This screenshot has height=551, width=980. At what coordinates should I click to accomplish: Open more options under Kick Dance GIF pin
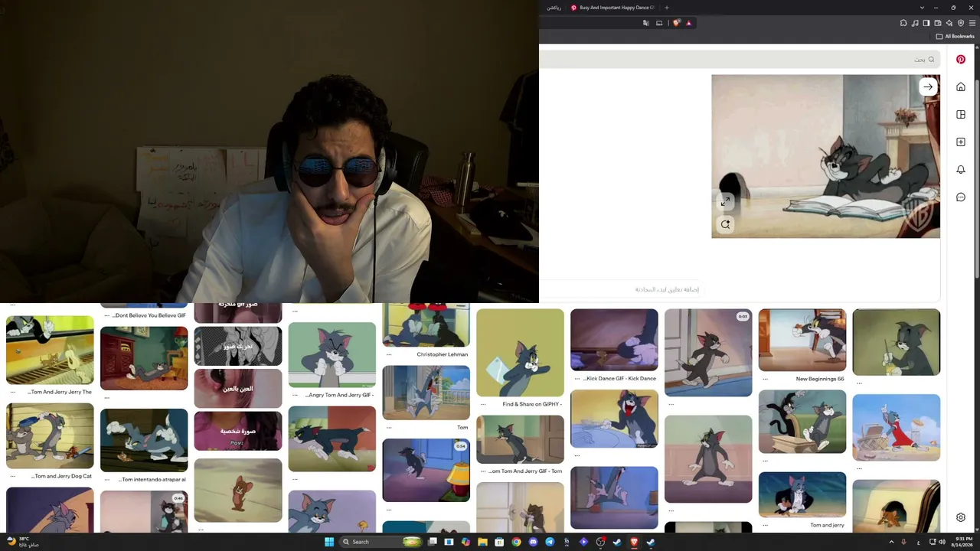(577, 378)
